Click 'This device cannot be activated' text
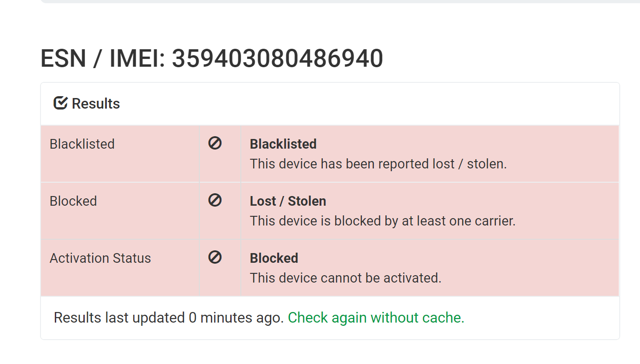 346,278
